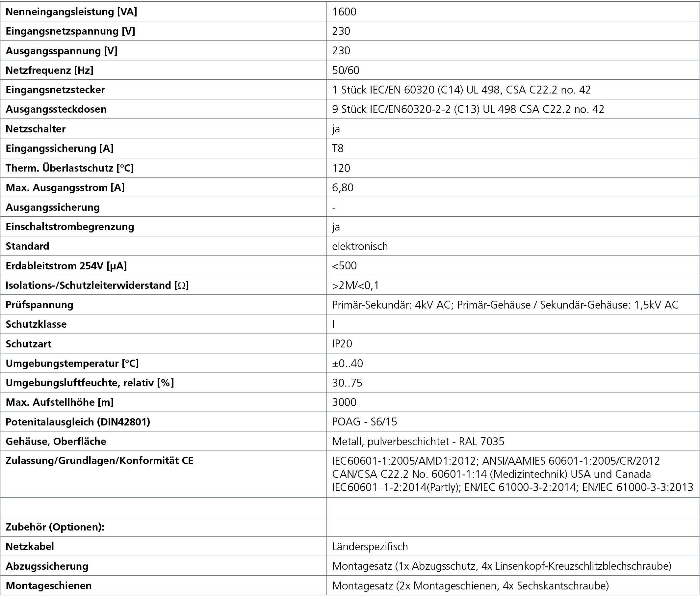Click the 'Netzfrequenz [Hz]' label
This screenshot has width=700, height=599.
point(50,70)
